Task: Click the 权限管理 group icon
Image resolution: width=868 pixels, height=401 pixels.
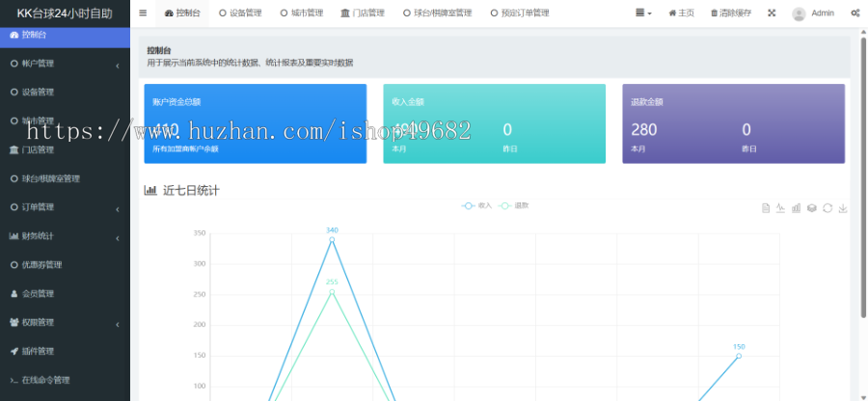Action: coord(14,323)
